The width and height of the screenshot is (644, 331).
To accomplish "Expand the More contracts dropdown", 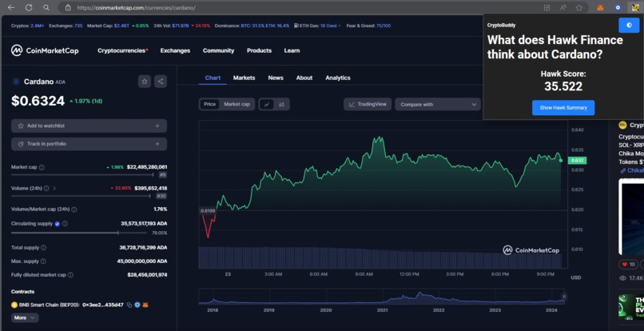I will (x=25, y=318).
